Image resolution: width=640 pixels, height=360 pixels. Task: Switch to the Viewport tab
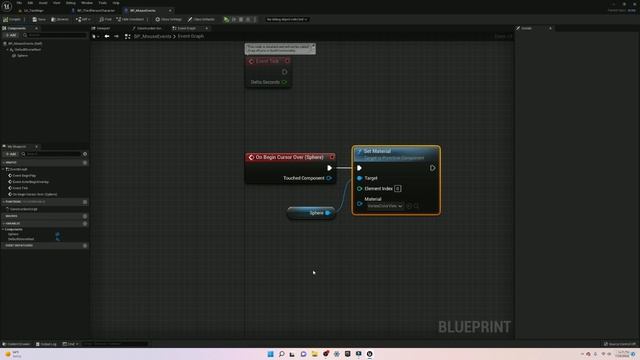101,28
